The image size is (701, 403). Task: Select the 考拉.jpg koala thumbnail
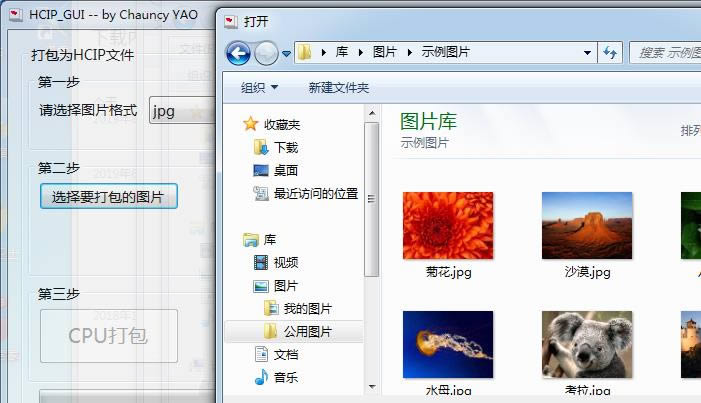[587, 344]
